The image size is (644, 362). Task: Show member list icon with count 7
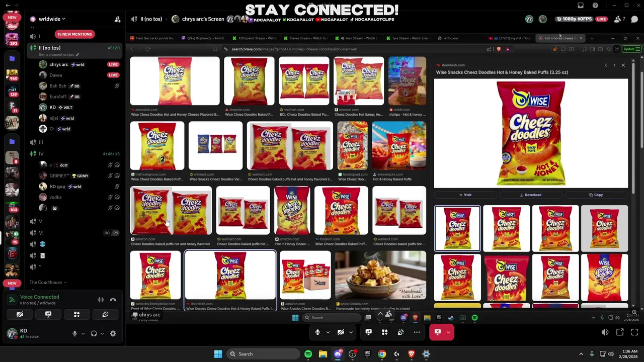point(619,19)
